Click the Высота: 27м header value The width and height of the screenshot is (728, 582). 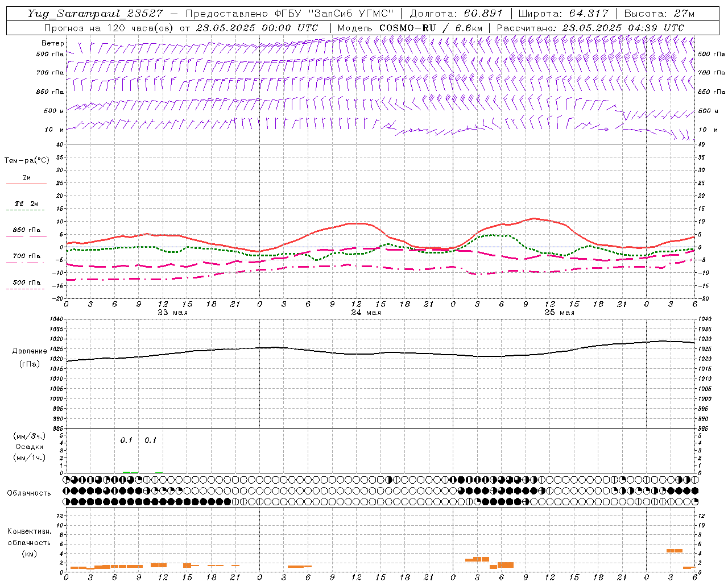coord(659,14)
